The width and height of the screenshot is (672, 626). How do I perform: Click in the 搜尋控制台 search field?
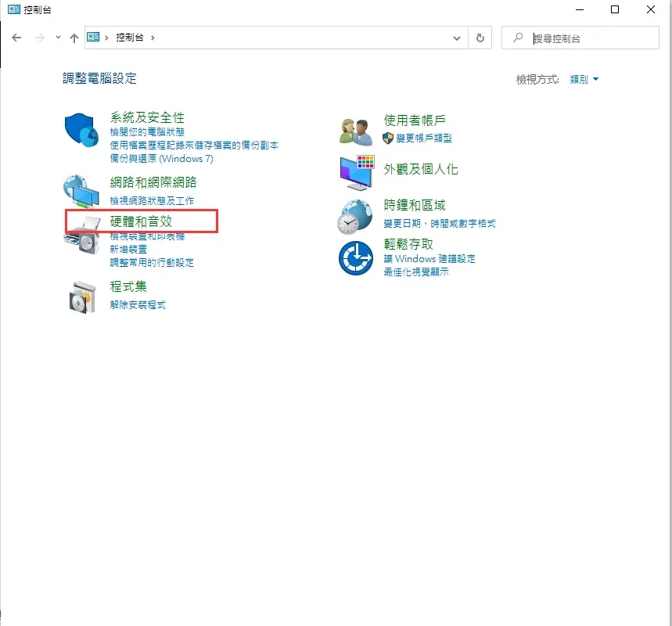click(x=580, y=38)
